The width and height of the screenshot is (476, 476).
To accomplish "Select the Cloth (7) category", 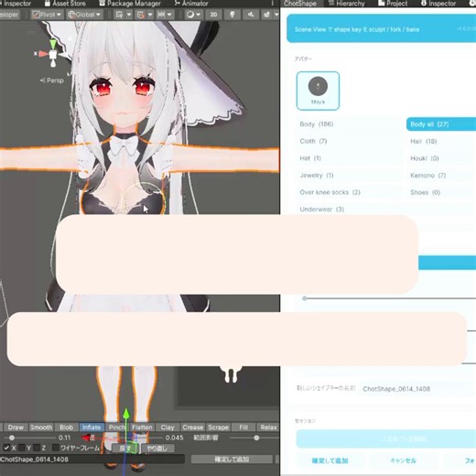I will pyautogui.click(x=350, y=141).
